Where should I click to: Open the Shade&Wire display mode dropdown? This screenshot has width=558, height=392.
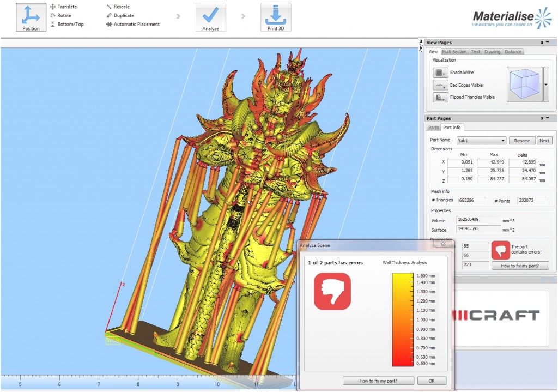440,73
